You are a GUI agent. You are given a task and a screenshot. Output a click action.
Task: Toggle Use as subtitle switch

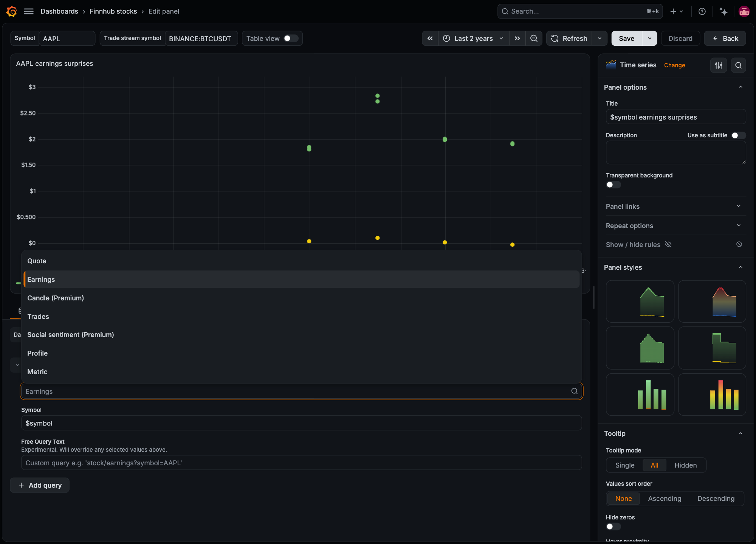(738, 135)
